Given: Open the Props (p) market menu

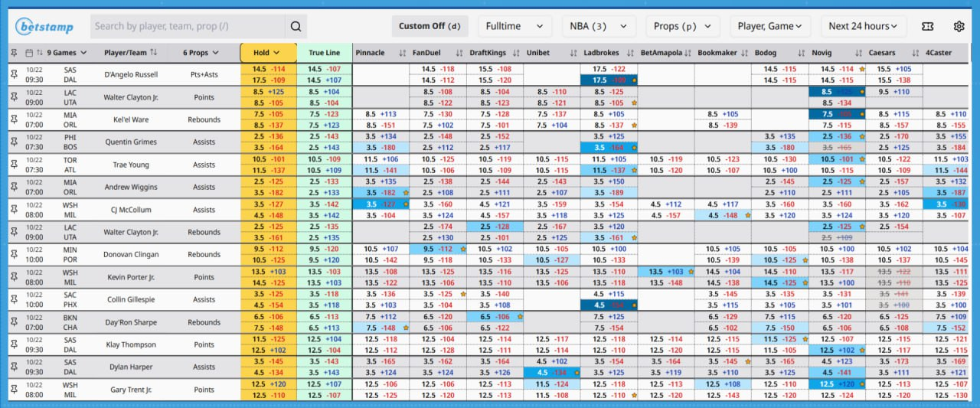Looking at the screenshot, I should (x=682, y=26).
